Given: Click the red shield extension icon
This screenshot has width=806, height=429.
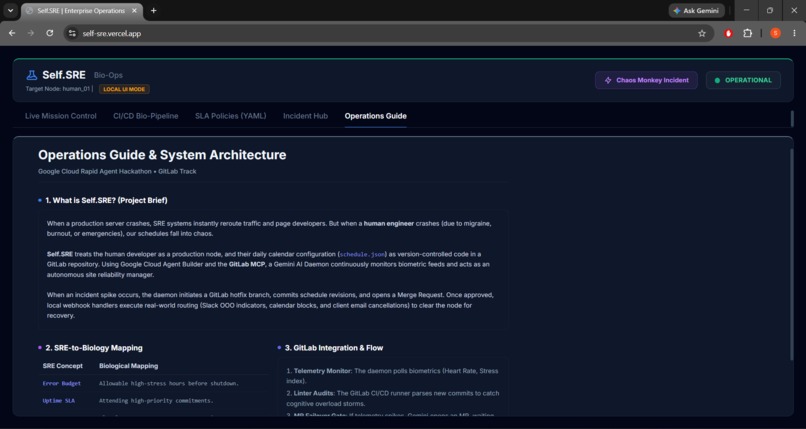Looking at the screenshot, I should pyautogui.click(x=728, y=33).
